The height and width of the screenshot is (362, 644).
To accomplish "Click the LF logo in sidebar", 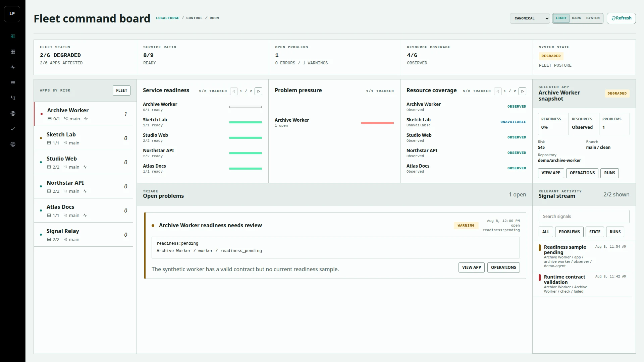I will click(x=12, y=14).
